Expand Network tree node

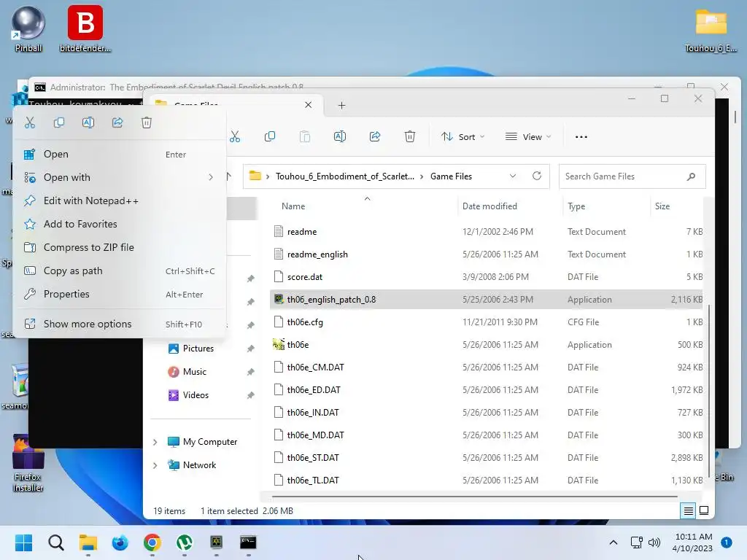[155, 466]
